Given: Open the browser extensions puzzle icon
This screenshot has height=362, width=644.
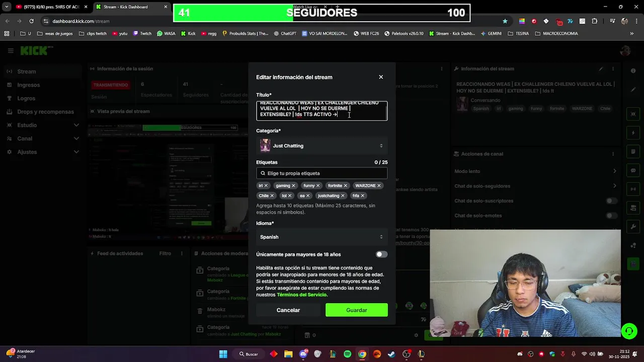Looking at the screenshot, I should point(595,21).
